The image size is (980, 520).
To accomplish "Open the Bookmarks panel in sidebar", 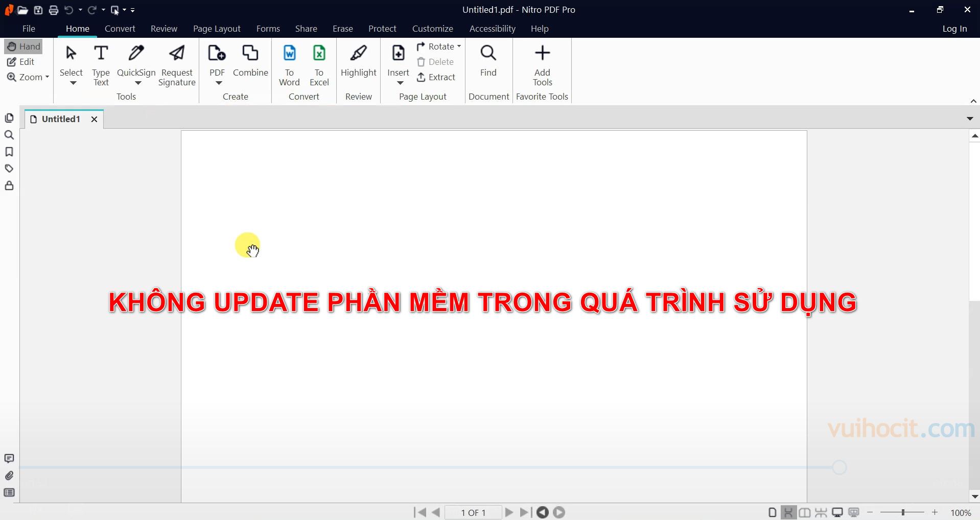I will [9, 152].
